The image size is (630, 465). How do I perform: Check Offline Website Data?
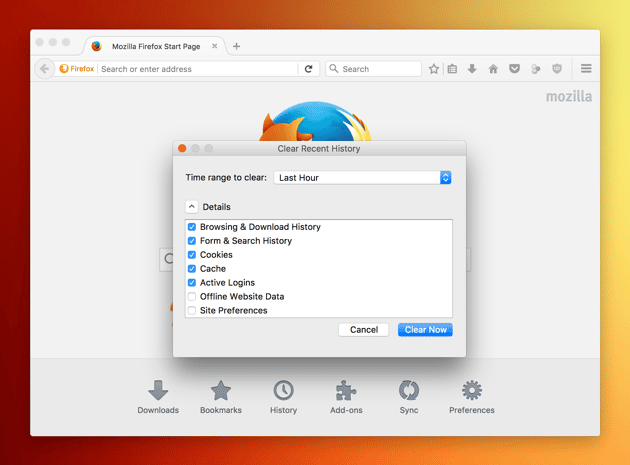click(192, 297)
